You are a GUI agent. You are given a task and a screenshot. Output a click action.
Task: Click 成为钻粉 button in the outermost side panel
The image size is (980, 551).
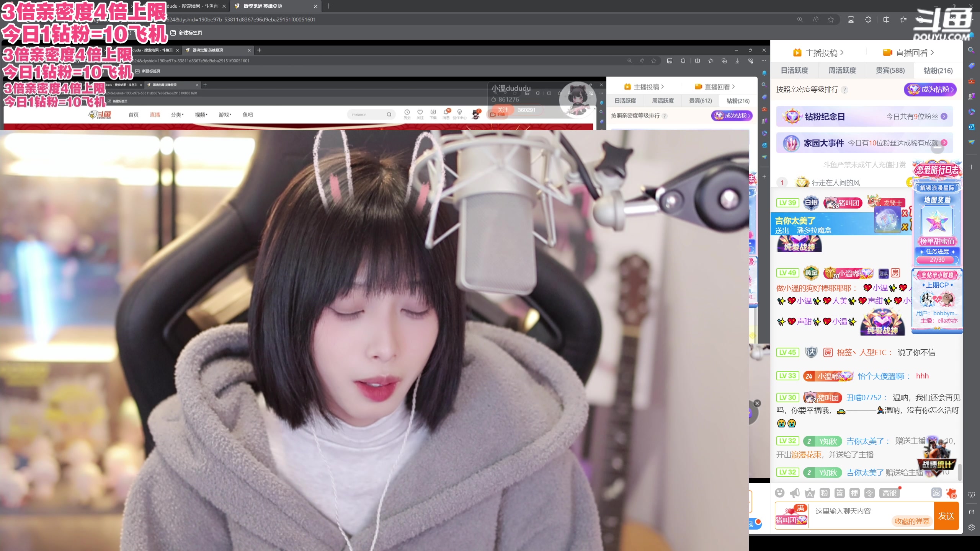point(930,90)
